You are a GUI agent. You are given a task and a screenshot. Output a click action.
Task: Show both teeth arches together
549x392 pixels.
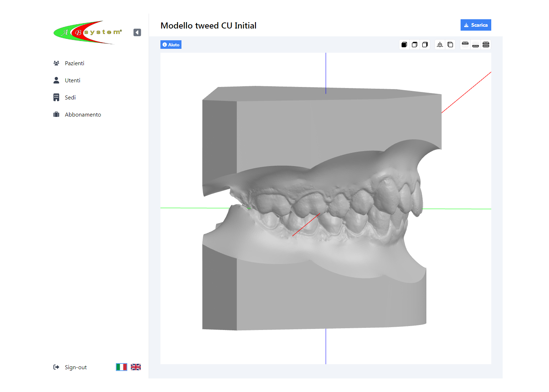tap(486, 45)
